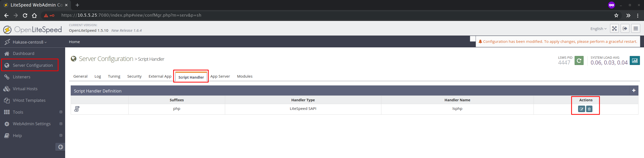Toggle full screen mode icon
Viewport: 644px width, 158px height.
(x=614, y=28)
